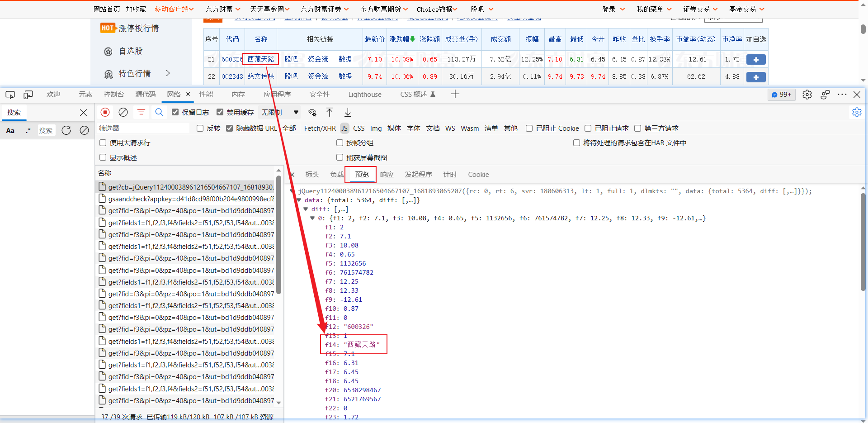Image resolution: width=868 pixels, height=423 pixels.
Task: Open network settings gear at right
Action: coord(857,112)
